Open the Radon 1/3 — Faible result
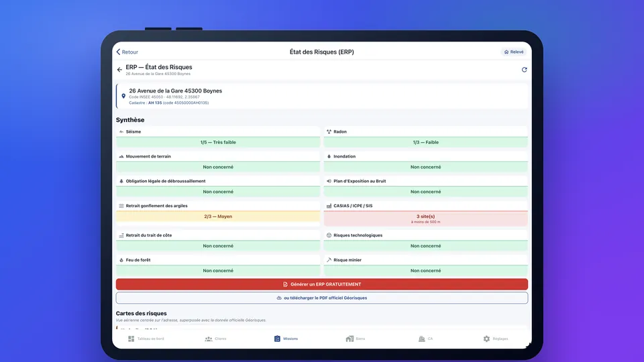This screenshot has width=644, height=362. click(425, 142)
